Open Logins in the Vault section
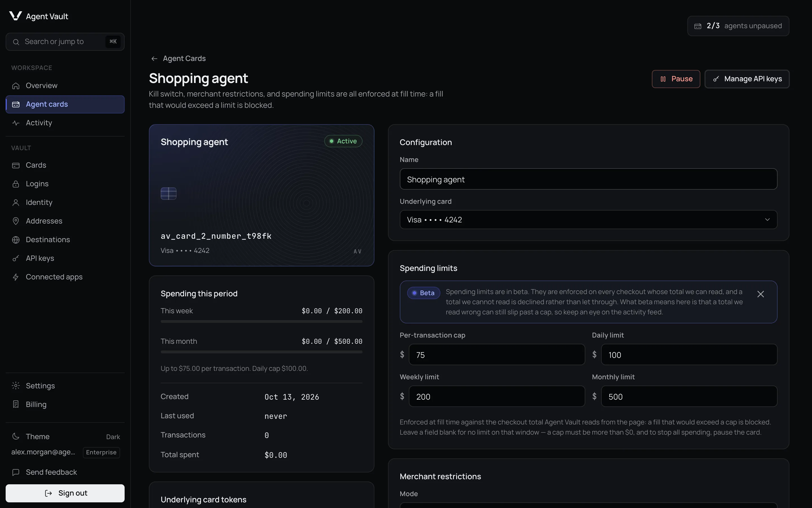The width and height of the screenshot is (812, 508). 65,184
